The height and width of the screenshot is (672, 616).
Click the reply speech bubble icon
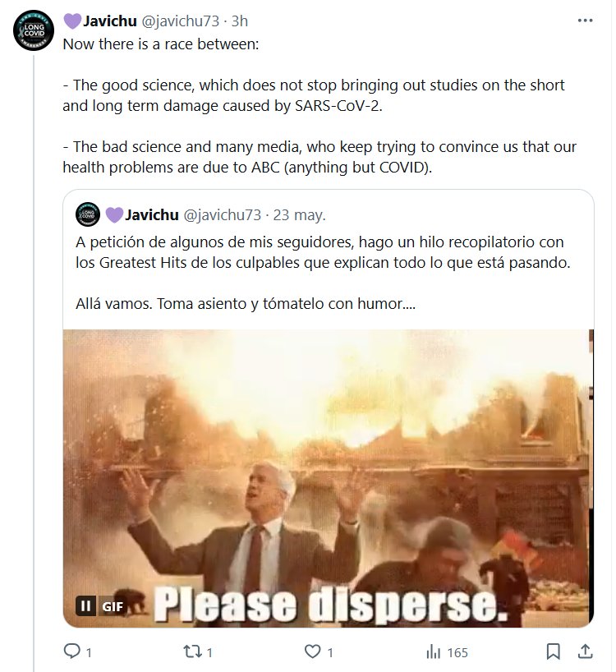(x=71, y=651)
